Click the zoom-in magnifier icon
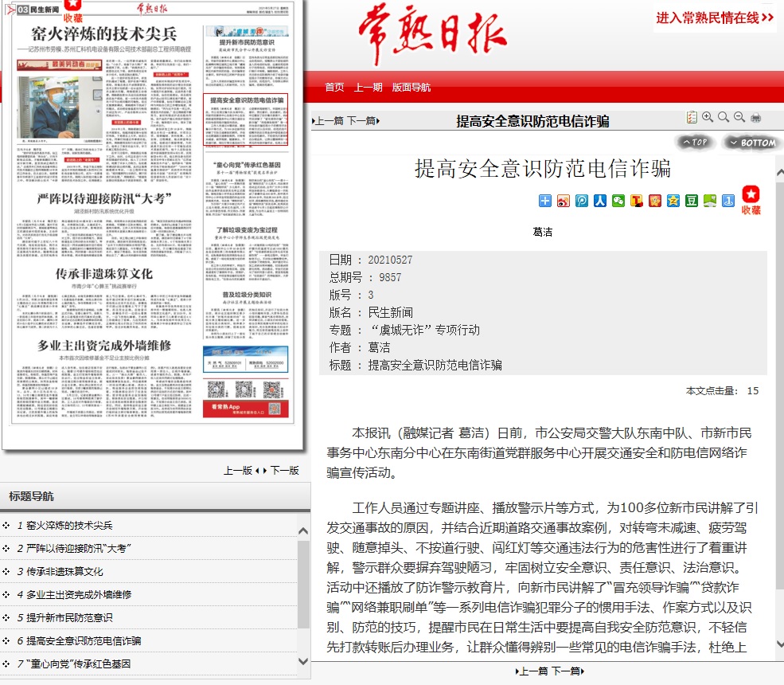The width and height of the screenshot is (784, 685). click(x=708, y=118)
